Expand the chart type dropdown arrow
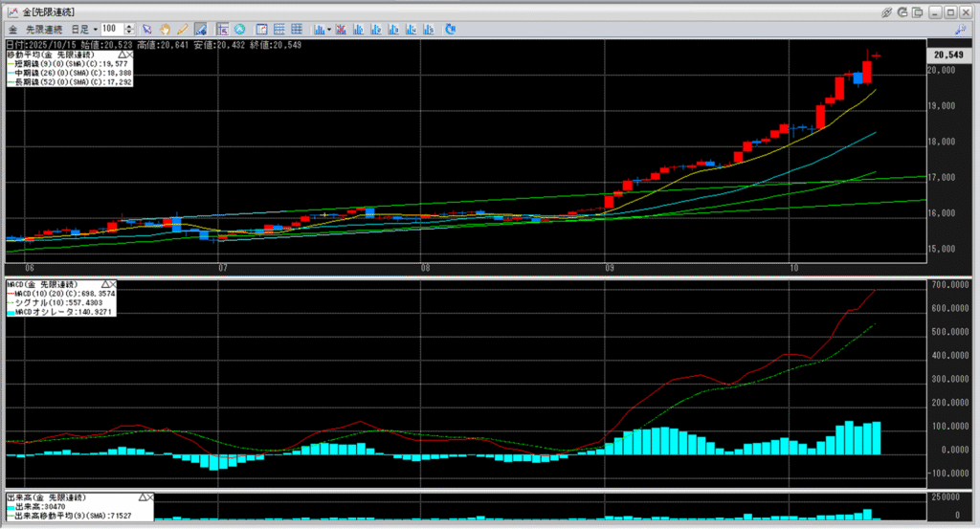 pyautogui.click(x=328, y=29)
